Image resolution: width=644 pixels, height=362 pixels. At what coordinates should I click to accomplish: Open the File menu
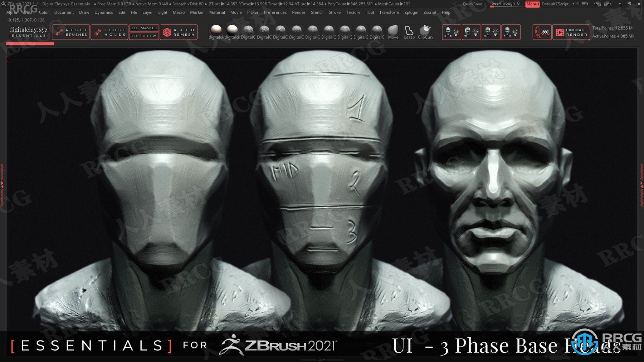pyautogui.click(x=134, y=12)
